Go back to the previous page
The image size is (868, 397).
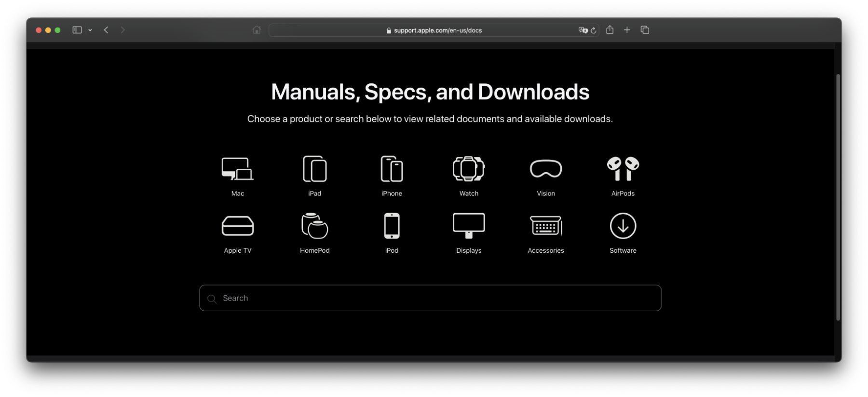106,30
